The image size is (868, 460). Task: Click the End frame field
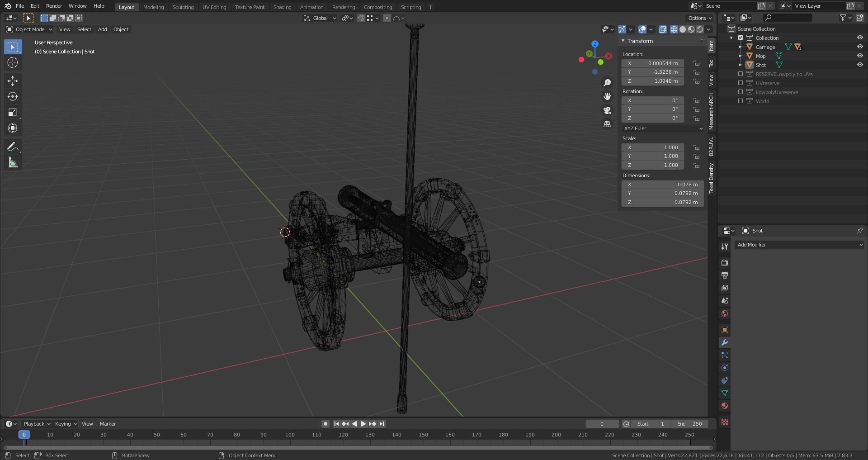(689, 424)
